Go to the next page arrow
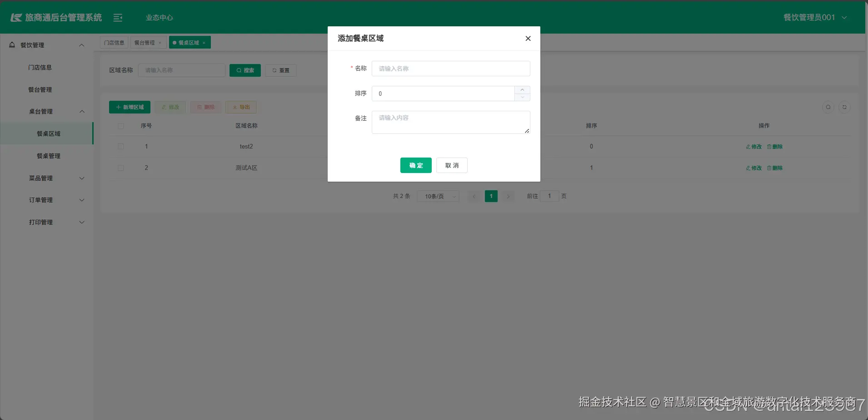Screen dimensions: 868x420 (508, 196)
